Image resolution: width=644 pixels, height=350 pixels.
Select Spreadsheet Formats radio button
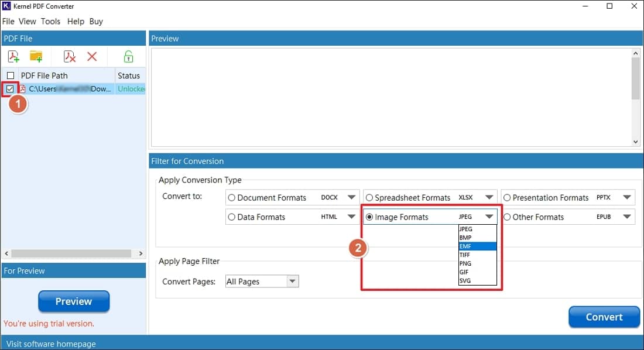(369, 198)
